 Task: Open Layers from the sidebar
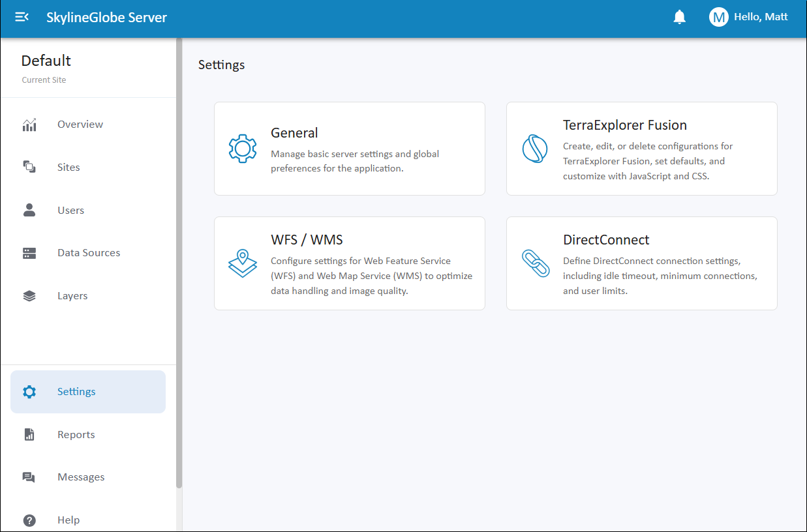72,296
